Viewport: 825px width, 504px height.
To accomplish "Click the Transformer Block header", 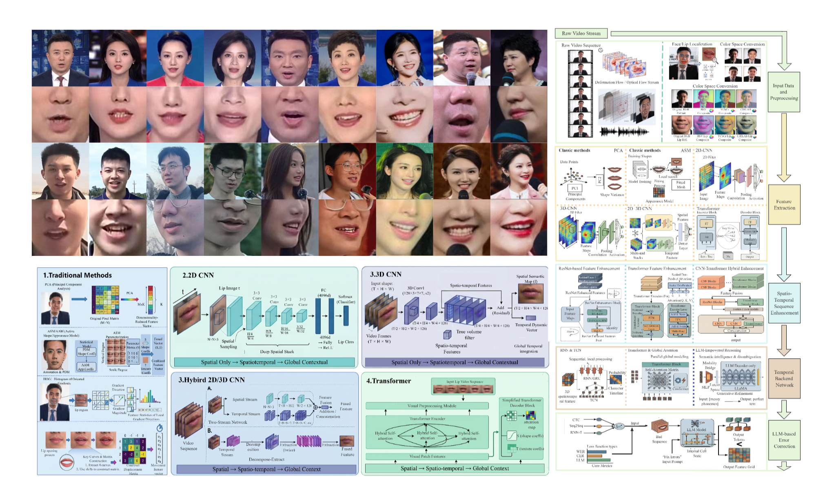I will (666, 364).
